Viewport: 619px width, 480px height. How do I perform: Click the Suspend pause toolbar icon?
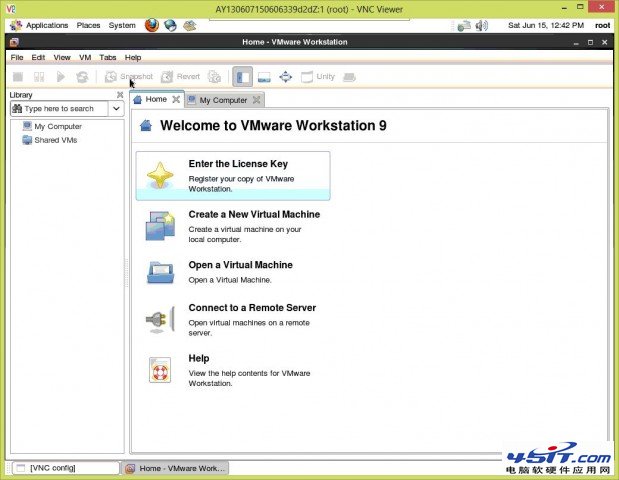[x=39, y=77]
